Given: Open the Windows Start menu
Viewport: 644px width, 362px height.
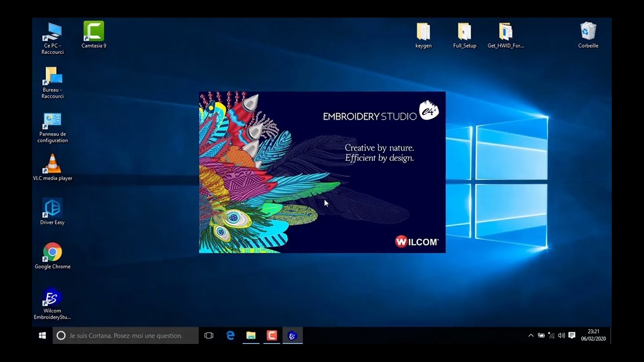Looking at the screenshot, I should point(42,335).
